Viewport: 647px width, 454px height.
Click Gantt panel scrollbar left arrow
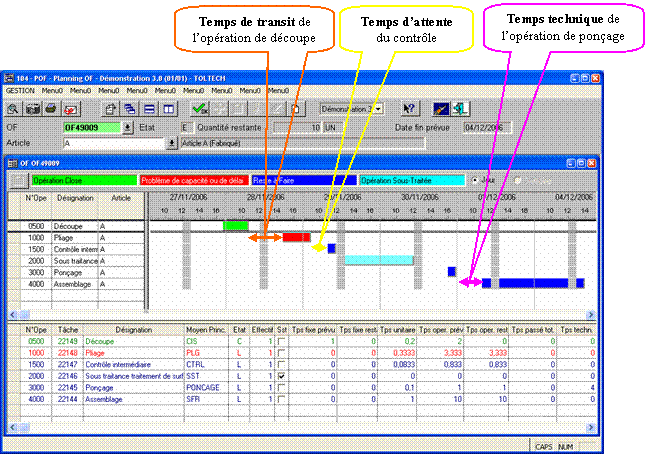point(13,315)
